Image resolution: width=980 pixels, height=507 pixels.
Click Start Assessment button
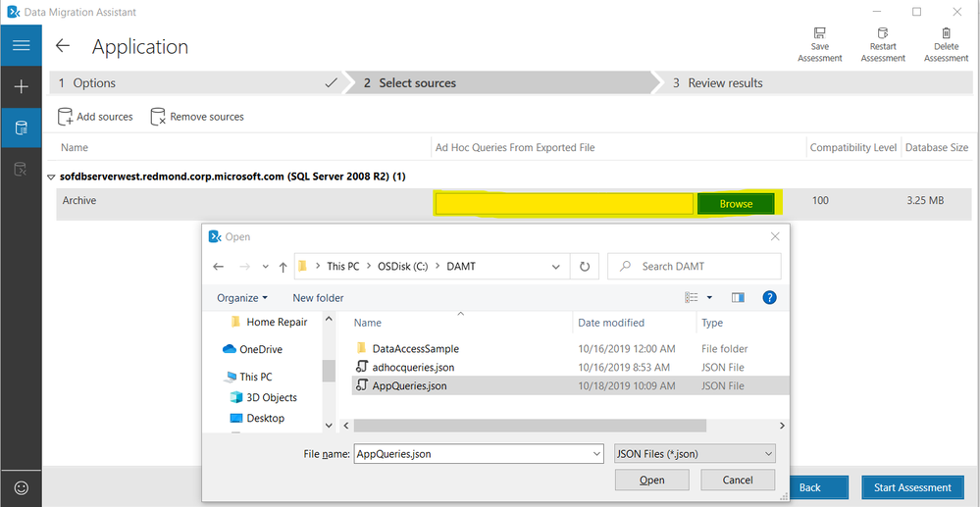(912, 487)
